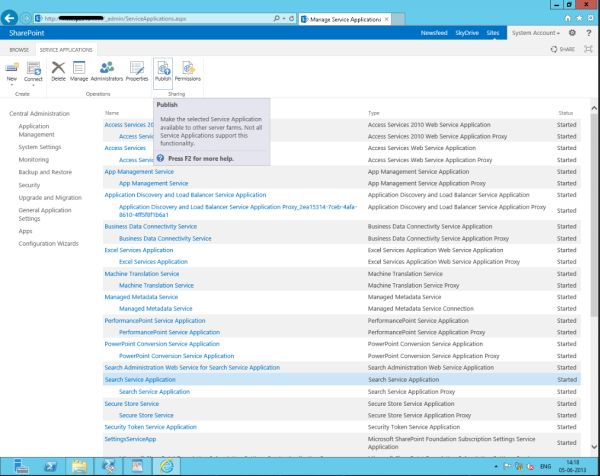The width and height of the screenshot is (600, 476).
Task: Click the tooltip help question mark icon
Action: [x=160, y=158]
